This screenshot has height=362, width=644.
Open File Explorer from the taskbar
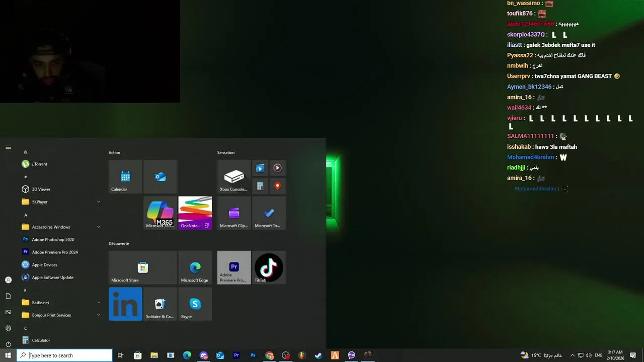[x=154, y=355]
